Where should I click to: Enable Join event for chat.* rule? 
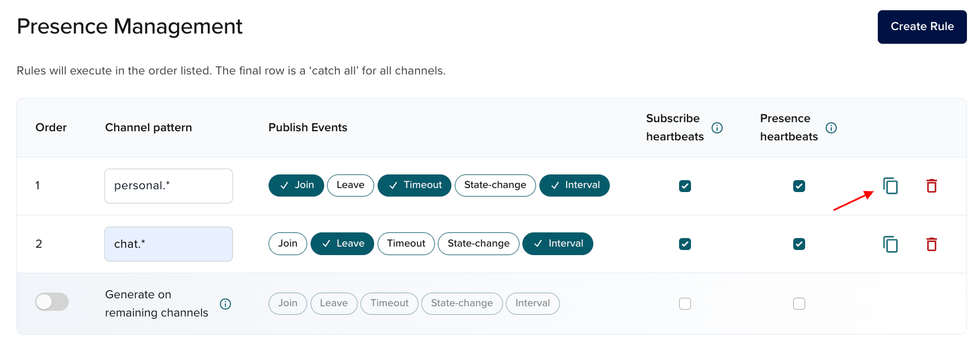coord(287,244)
